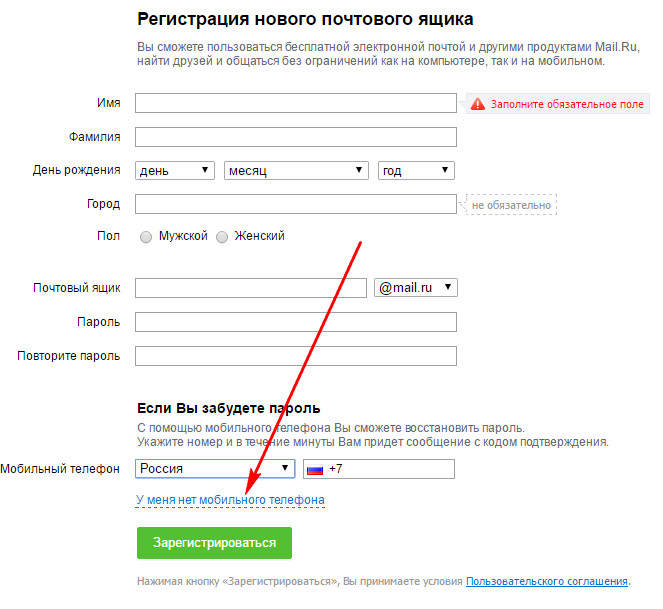Focus the Повторите пароль field
Screen dimensions: 663x609
pyautogui.click(x=295, y=356)
